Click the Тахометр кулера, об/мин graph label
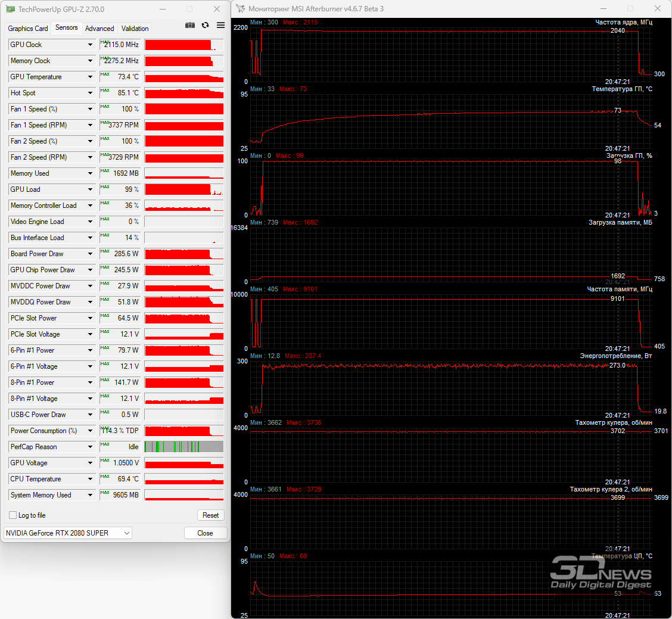 614,422
